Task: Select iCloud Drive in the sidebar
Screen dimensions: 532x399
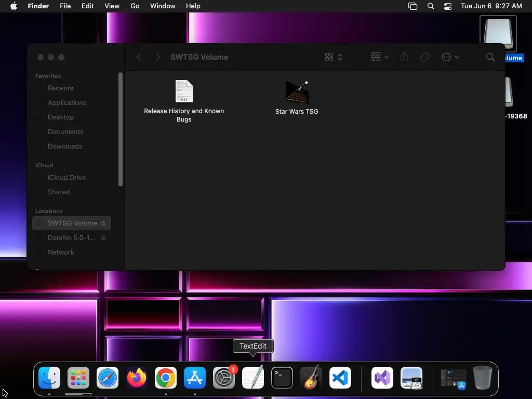Action: (66, 178)
